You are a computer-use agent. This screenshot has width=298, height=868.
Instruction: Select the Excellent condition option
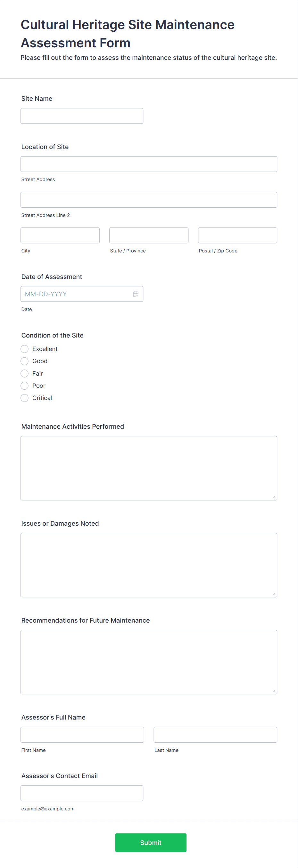[25, 349]
